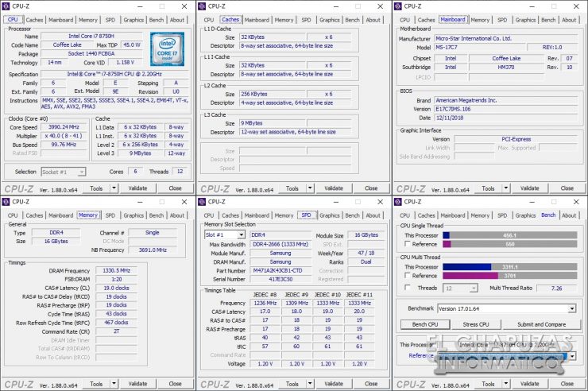Viewport: 588px width, 391px height.
Task: Click the CPU-Z title icon in the CPU tab window
Action: click(6, 6)
